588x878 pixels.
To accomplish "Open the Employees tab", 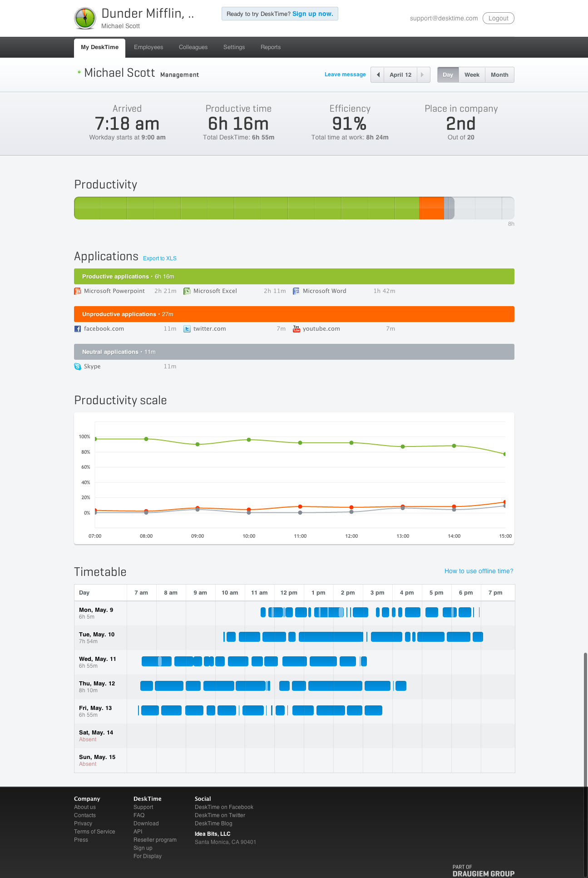I will pyautogui.click(x=148, y=47).
